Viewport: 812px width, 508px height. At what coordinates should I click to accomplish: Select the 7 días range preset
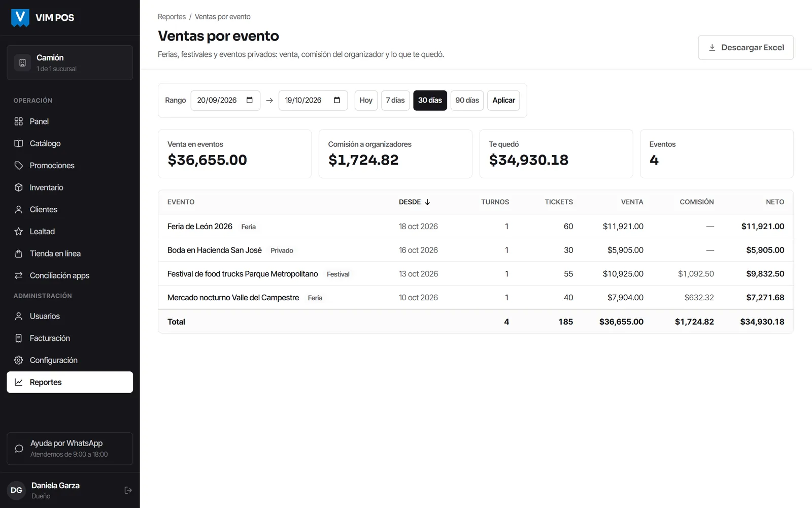395,100
